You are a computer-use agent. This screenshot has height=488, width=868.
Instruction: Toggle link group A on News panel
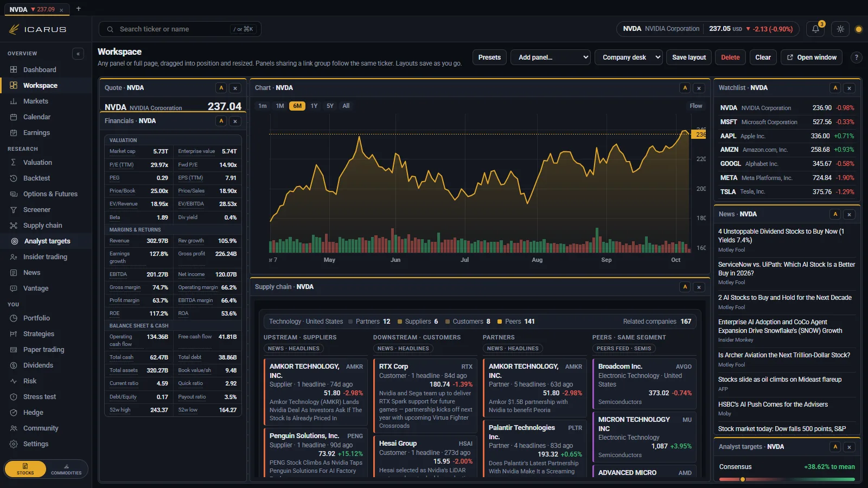pos(835,214)
